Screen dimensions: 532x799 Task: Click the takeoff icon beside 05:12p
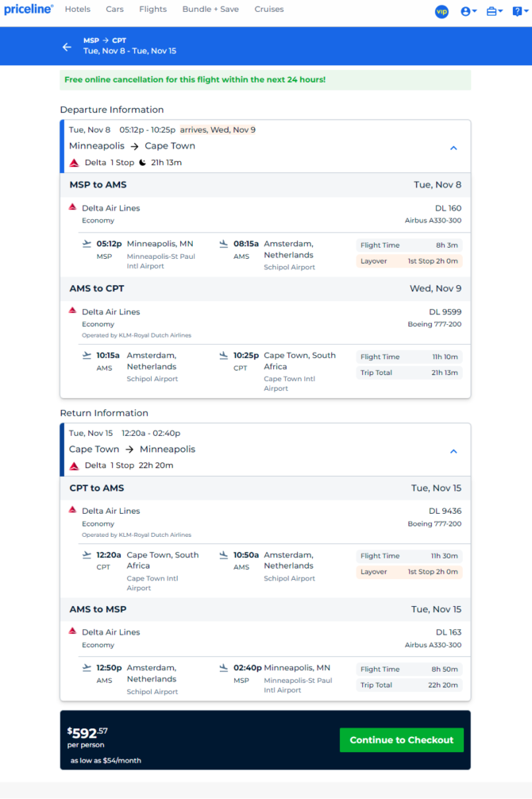[87, 244]
